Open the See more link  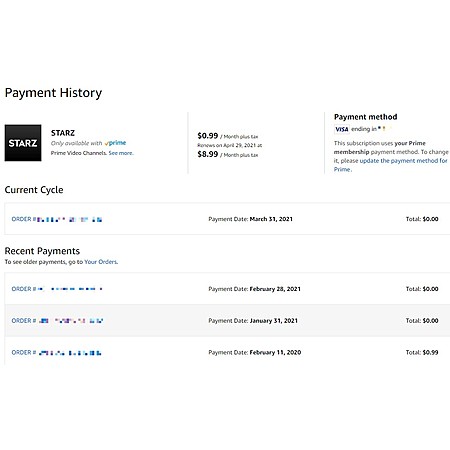121,153
